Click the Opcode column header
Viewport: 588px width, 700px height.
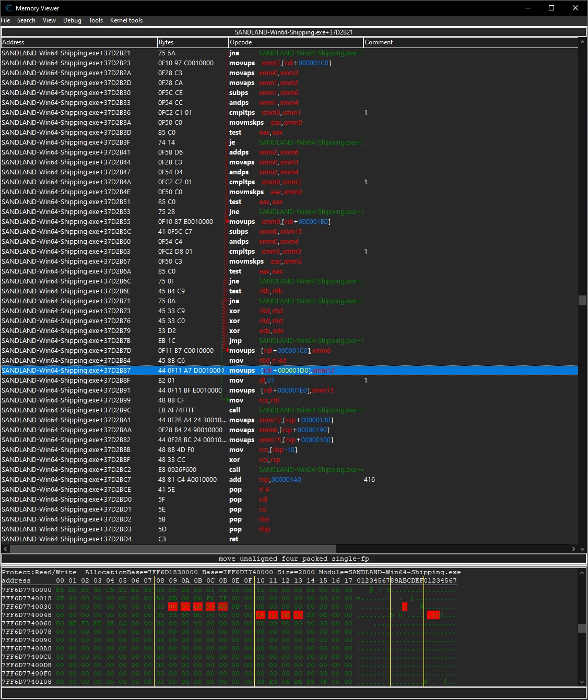295,42
